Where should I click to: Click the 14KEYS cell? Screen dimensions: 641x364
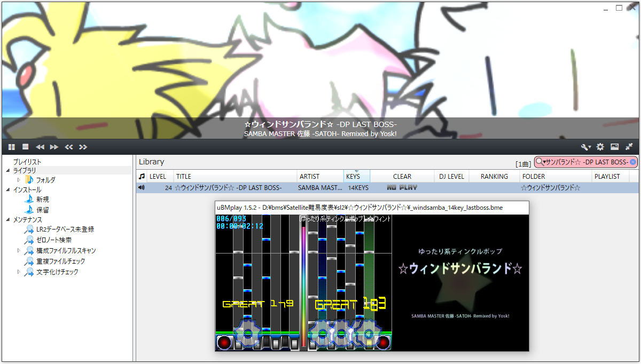[358, 187]
